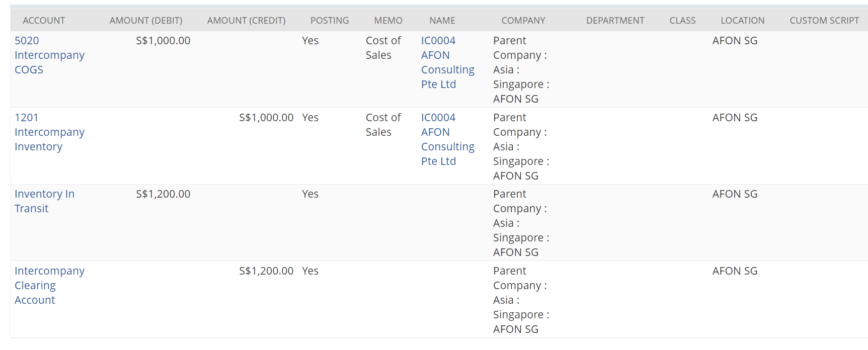Viewport: 868px width, 350px height.
Task: Open the Intercompany Clearing Account link
Action: 49,286
